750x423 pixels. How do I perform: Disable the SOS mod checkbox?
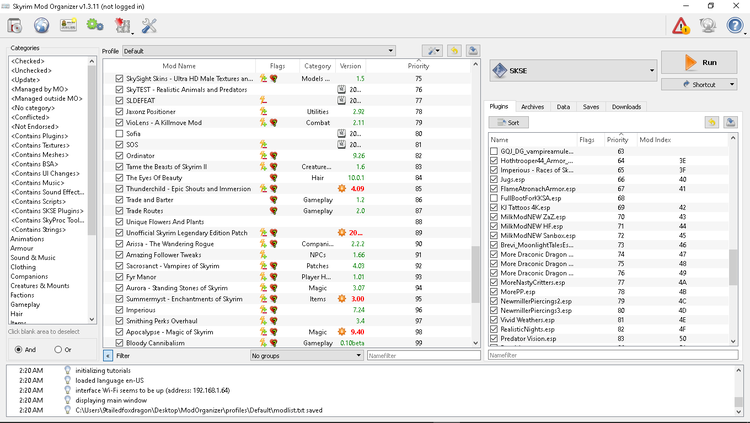(119, 145)
